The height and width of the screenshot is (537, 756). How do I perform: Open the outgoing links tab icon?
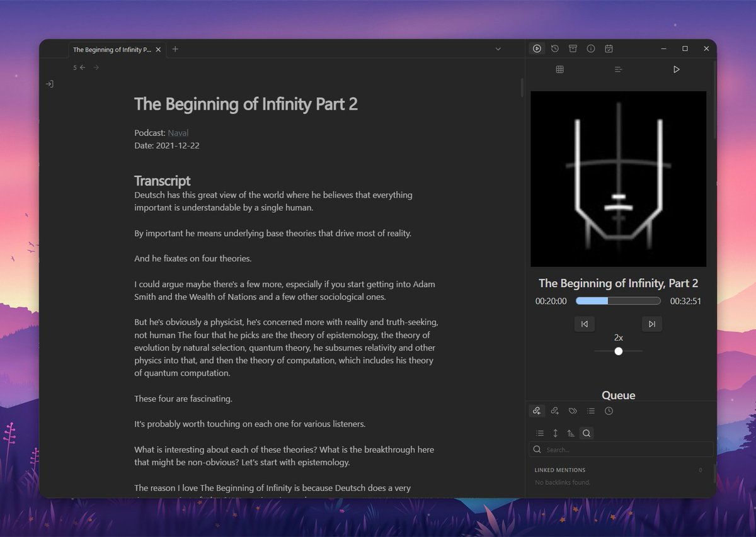pos(555,411)
